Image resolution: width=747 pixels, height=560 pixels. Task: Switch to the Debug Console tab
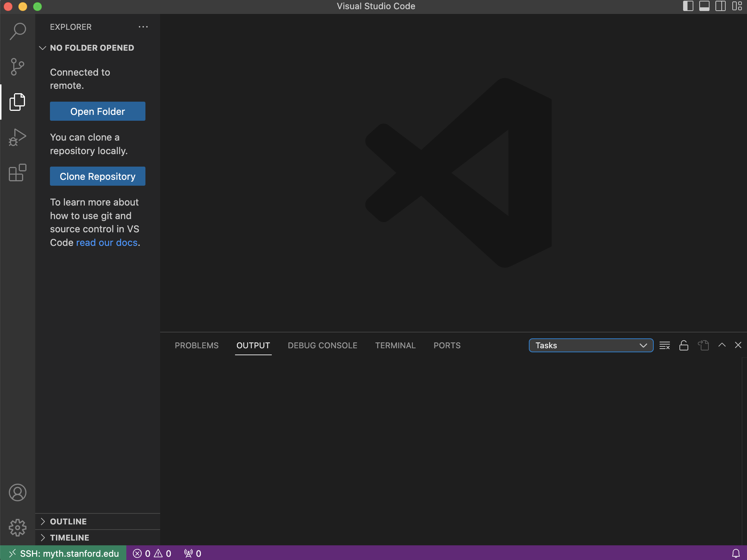[x=322, y=345]
